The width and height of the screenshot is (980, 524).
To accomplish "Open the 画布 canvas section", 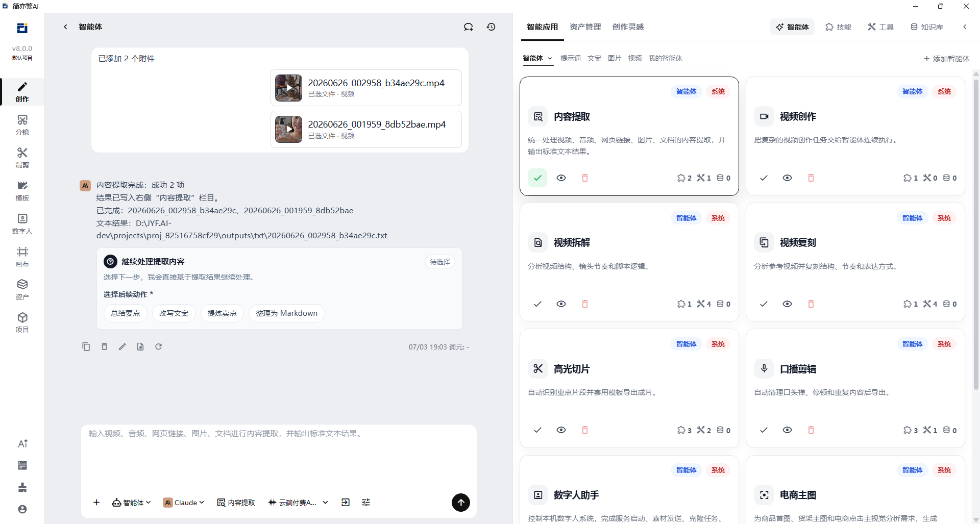I will point(22,257).
